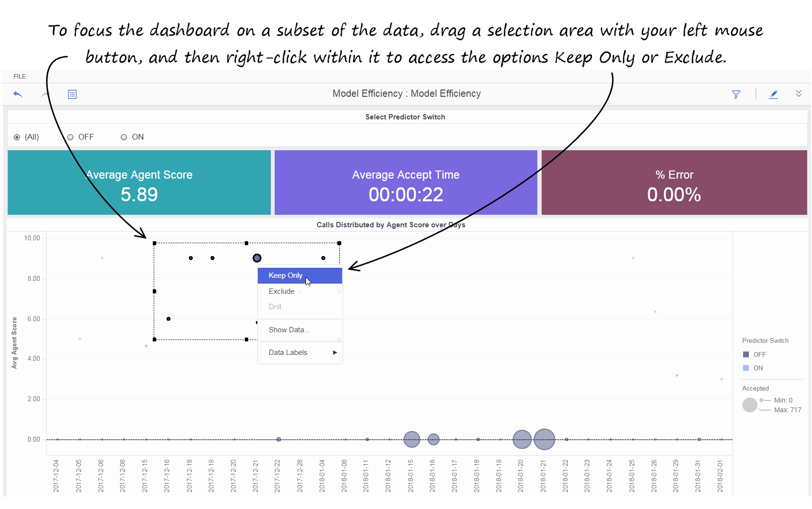The height and width of the screenshot is (509, 812).
Task: Click the Average Agent Score tile
Action: coord(139,183)
